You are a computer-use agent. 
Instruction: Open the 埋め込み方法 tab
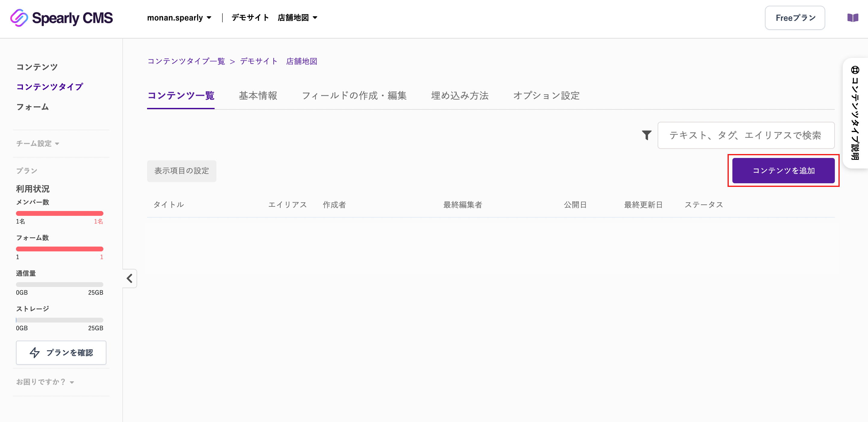tap(460, 96)
